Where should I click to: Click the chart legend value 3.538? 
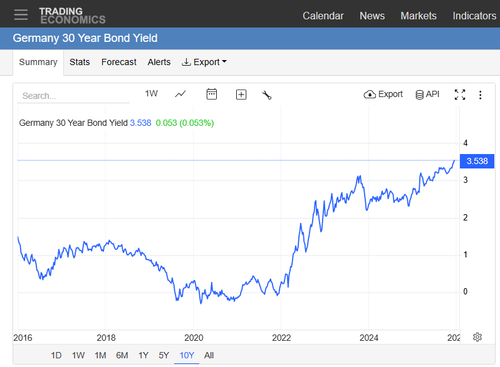click(140, 123)
